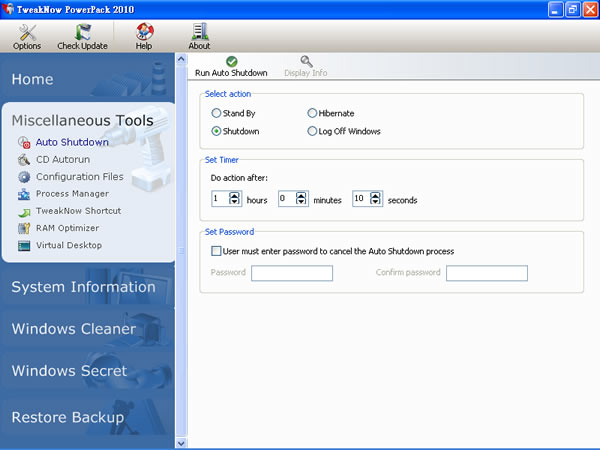Click the Check Update icon
600x450 pixels.
(x=82, y=33)
